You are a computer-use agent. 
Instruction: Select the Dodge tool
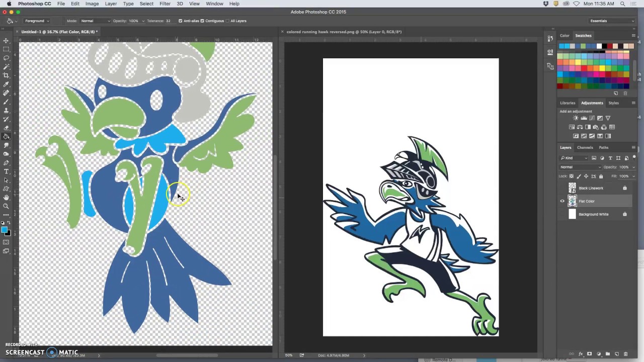pyautogui.click(x=6, y=154)
